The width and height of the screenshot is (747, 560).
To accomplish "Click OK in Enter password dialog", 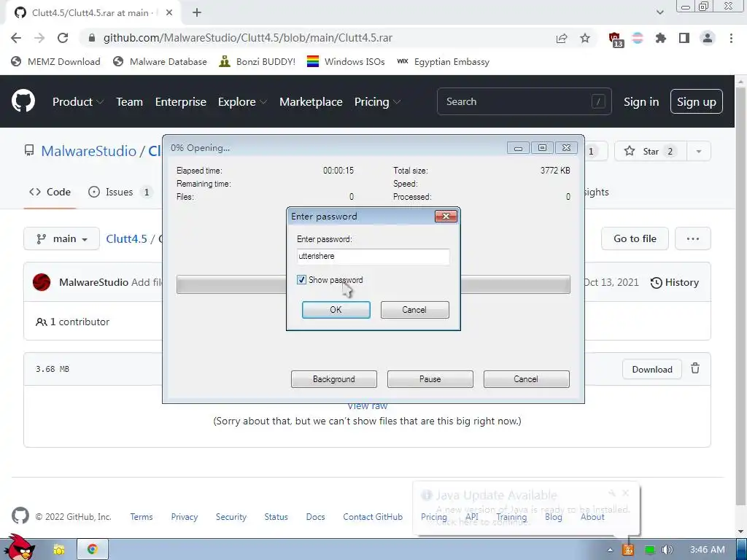I will [336, 309].
